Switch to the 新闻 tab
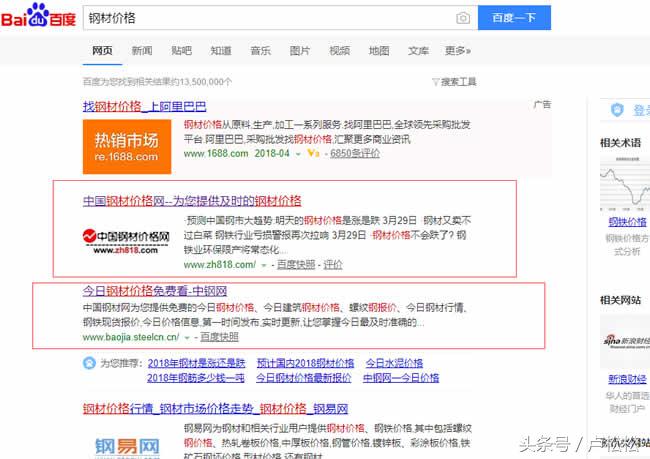 click(142, 51)
